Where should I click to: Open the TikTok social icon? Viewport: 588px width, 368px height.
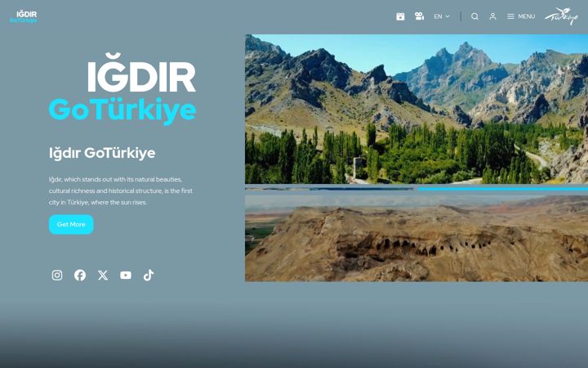coord(149,276)
